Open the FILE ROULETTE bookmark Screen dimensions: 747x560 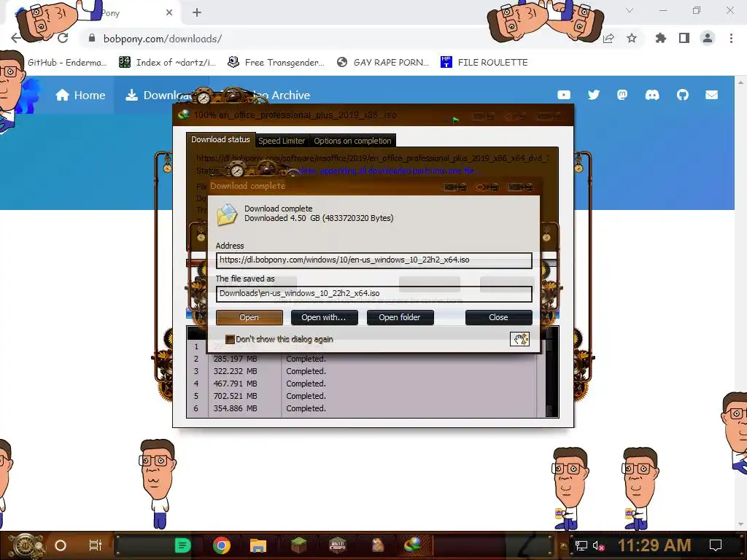tap(484, 63)
